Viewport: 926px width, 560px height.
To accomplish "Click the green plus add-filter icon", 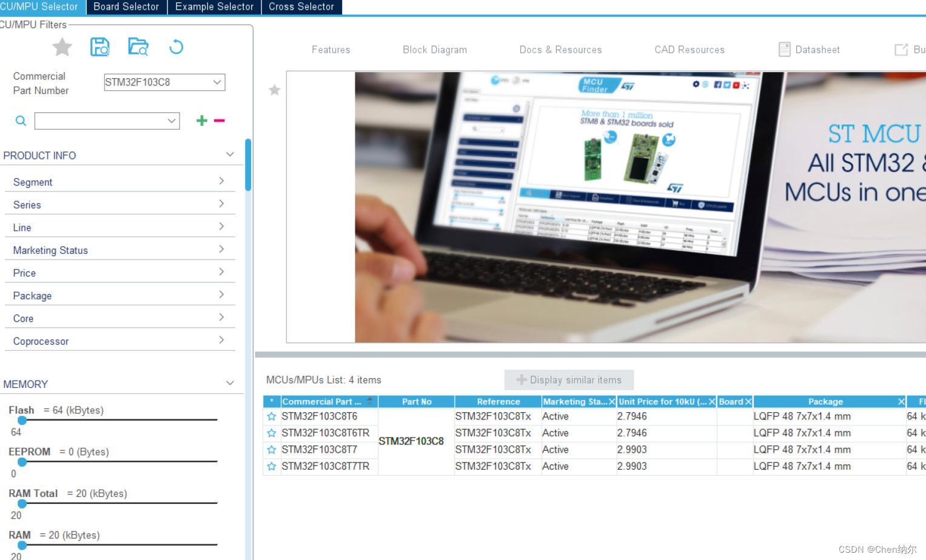I will (x=202, y=121).
